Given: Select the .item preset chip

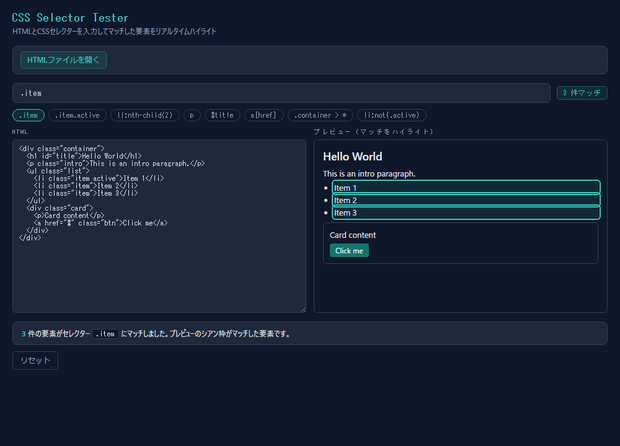Looking at the screenshot, I should coord(28,115).
